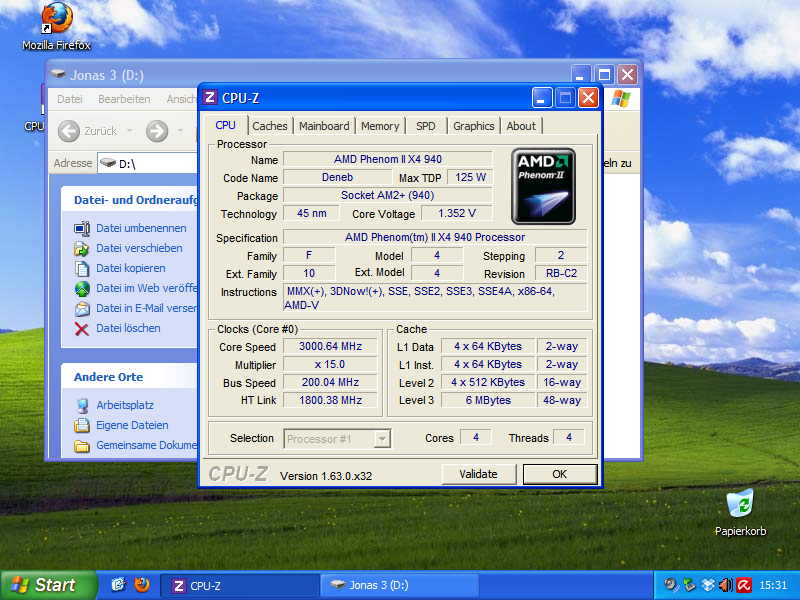Click the Revision value RB-C2
Screen dimensions: 800x600
(x=561, y=273)
